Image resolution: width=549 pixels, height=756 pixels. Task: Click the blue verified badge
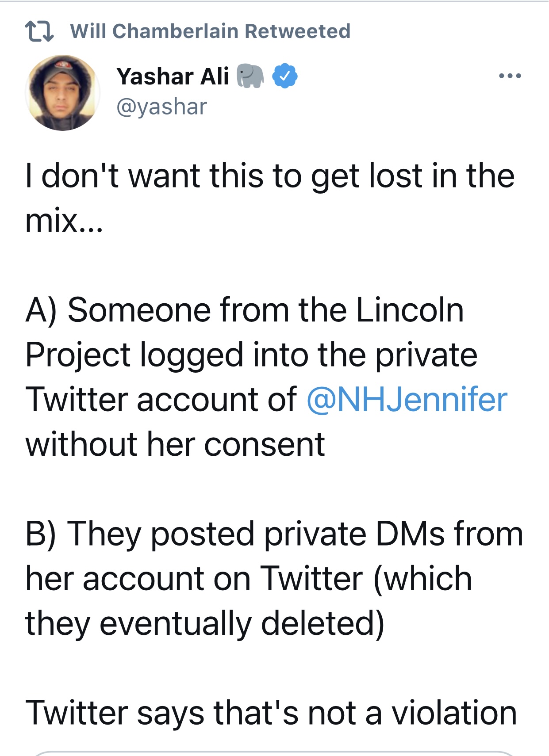point(284,76)
